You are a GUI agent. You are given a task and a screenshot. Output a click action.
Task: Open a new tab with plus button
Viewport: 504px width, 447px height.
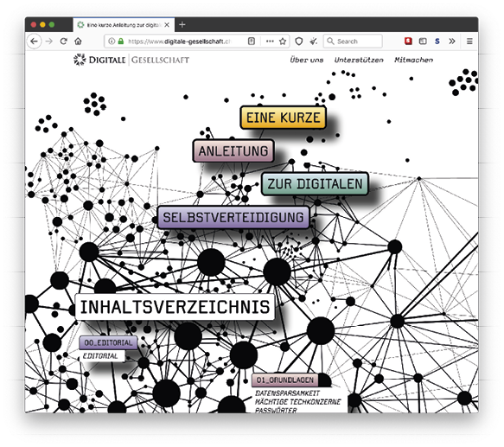coord(182,24)
